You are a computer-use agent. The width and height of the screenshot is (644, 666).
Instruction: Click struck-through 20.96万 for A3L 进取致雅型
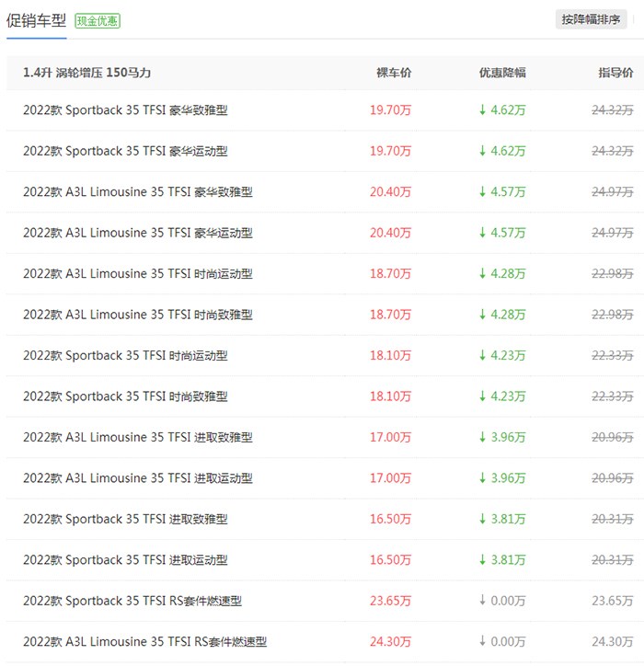coord(613,437)
